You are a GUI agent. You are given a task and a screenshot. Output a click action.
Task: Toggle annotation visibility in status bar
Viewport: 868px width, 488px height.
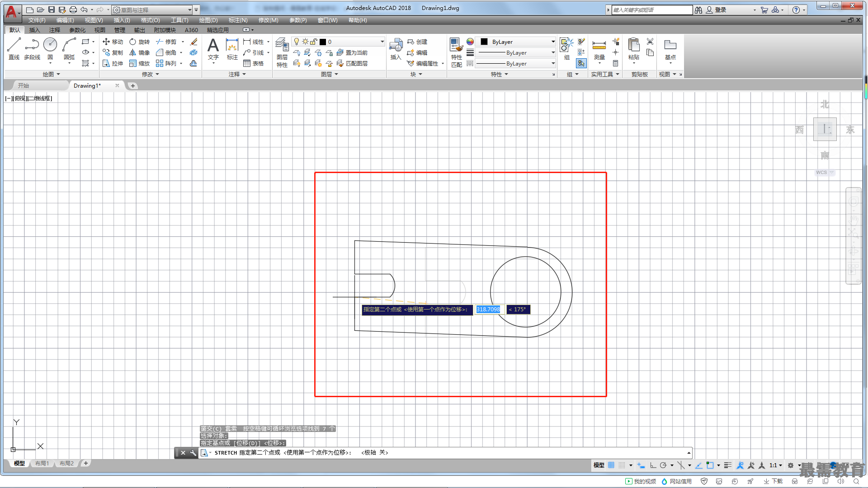pyautogui.click(x=740, y=465)
